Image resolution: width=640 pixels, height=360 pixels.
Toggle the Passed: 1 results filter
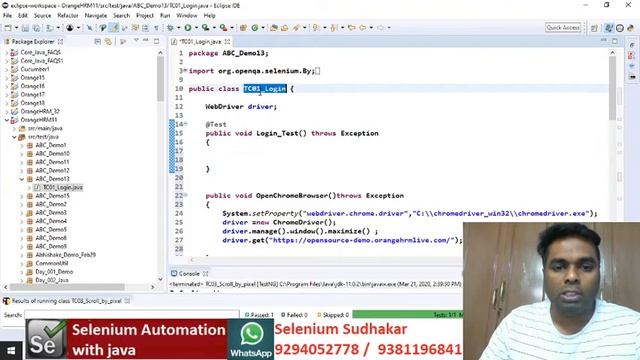tap(259, 315)
